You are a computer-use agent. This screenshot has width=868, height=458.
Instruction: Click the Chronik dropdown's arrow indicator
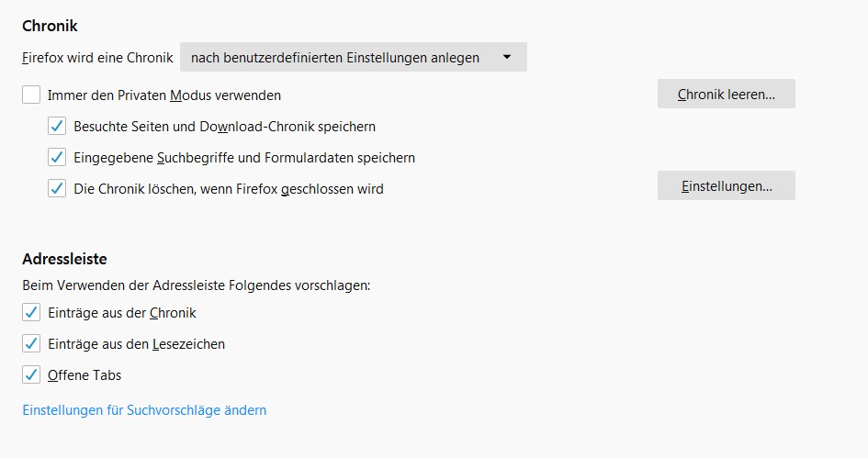click(x=507, y=57)
